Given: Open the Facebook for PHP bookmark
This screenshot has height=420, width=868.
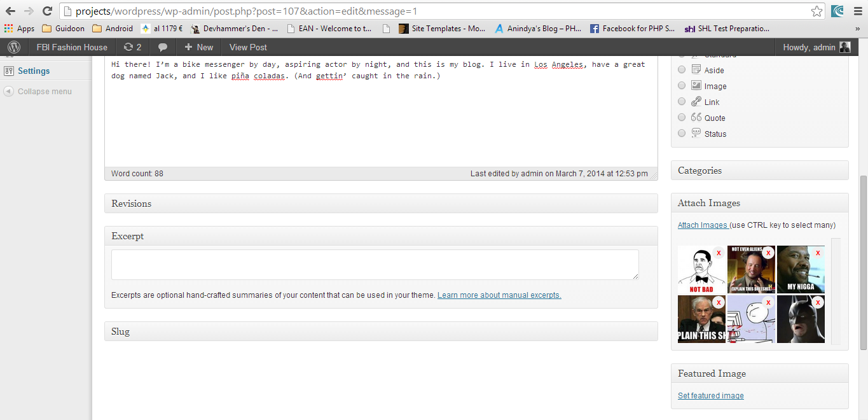Looking at the screenshot, I should [633, 29].
